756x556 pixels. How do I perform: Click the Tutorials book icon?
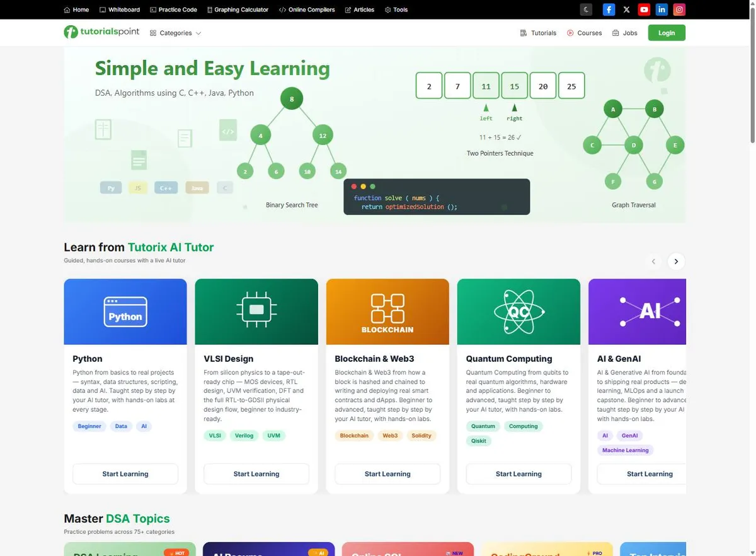(524, 33)
